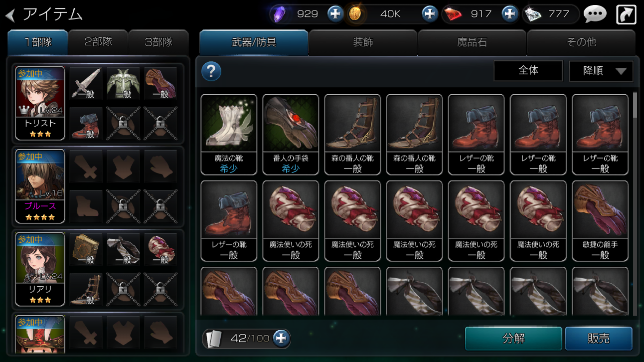This screenshot has width=644, height=362.
Task: Add gold coins with plus next to 40K
Action: (429, 14)
